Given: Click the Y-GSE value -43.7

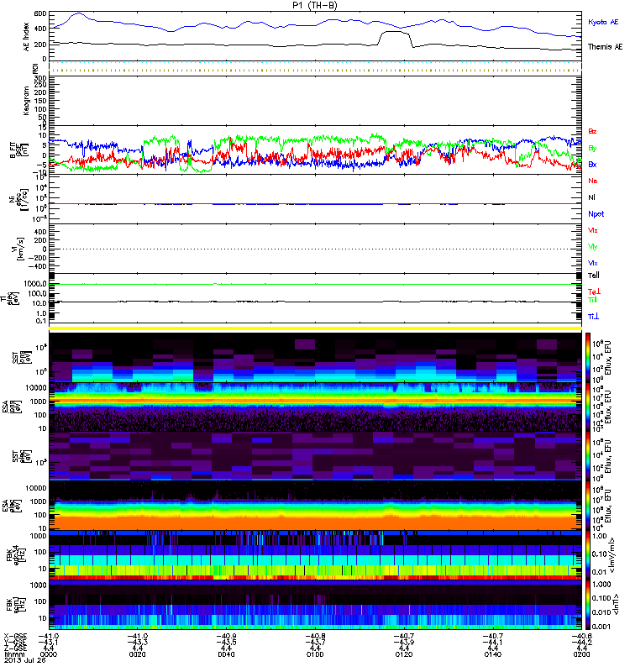Looking at the screenshot, I should click(x=315, y=643).
